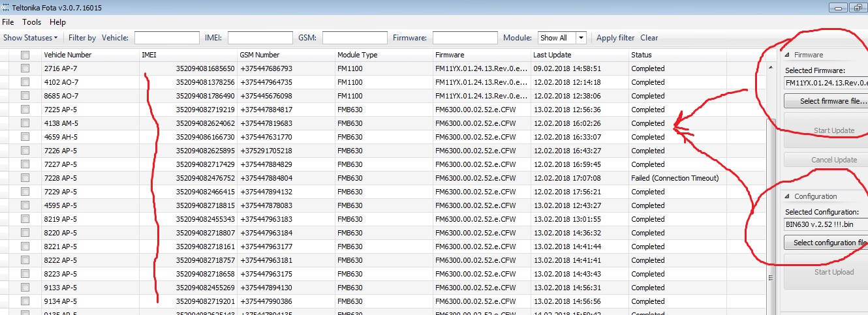Screen dimensions: 868x315
Task: Tick the select-all checkbox in table header
Action: tap(25, 55)
